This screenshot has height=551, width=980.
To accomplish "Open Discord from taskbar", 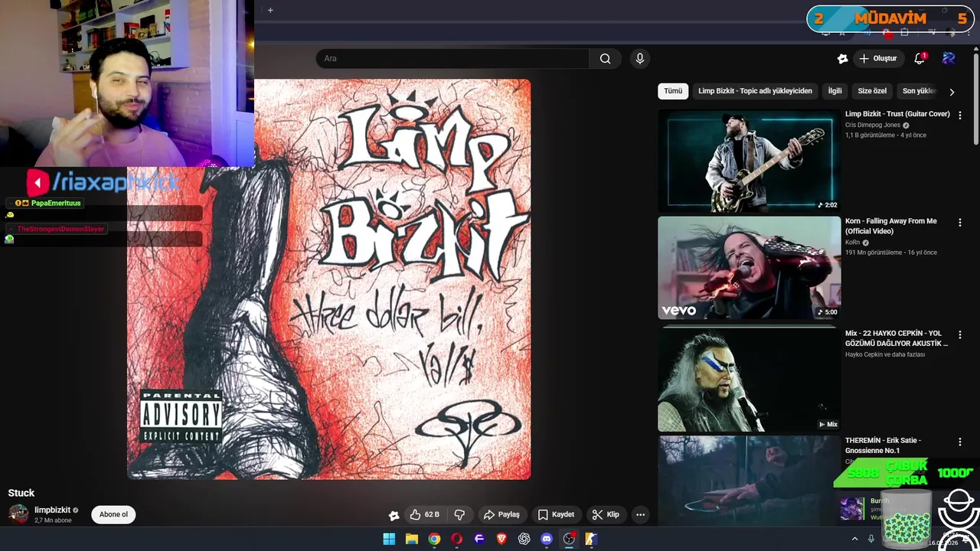I will click(547, 539).
